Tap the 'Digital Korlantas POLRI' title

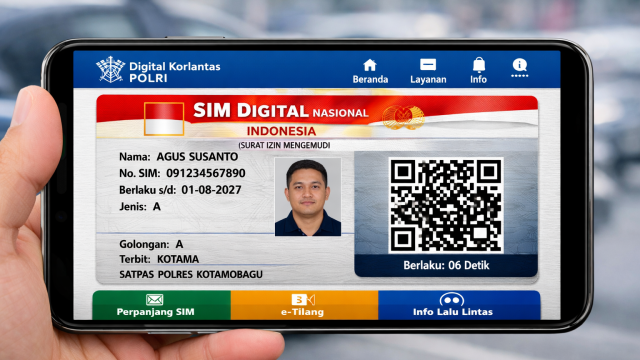point(175,72)
